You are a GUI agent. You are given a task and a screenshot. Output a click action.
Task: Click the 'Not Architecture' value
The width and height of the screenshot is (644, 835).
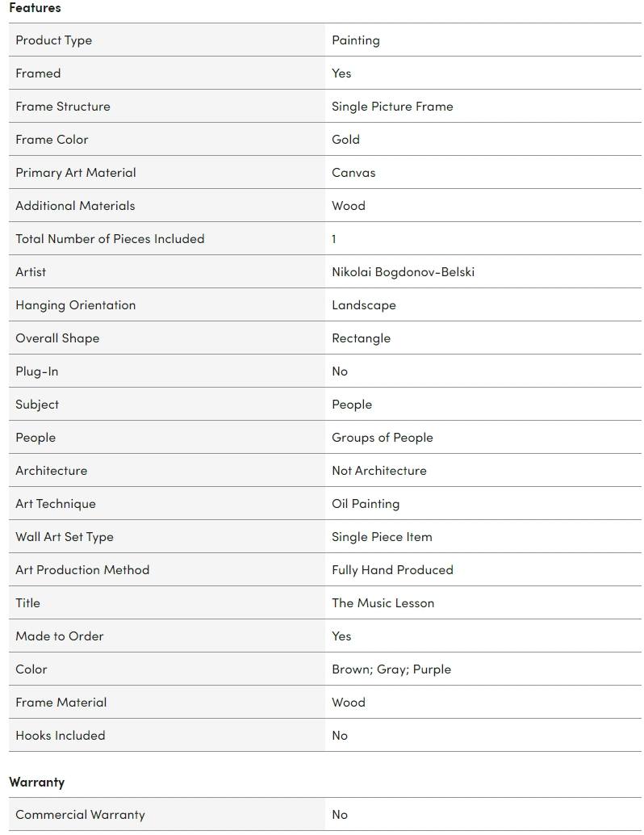coord(378,471)
